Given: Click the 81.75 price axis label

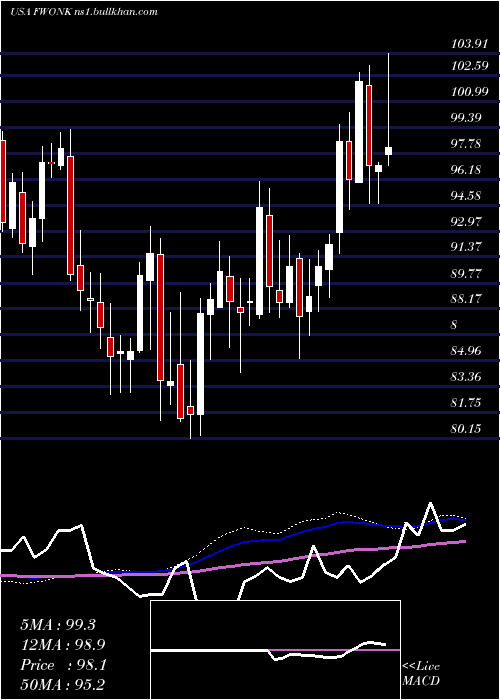Looking at the screenshot, I should click(x=467, y=403).
